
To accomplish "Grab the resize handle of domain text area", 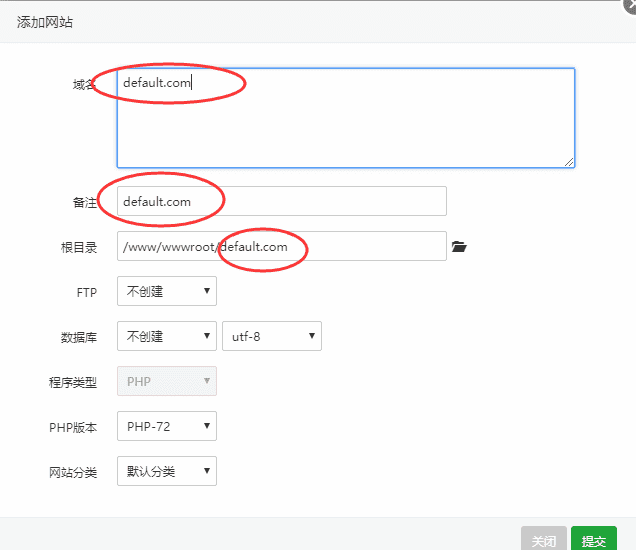I will [569, 161].
